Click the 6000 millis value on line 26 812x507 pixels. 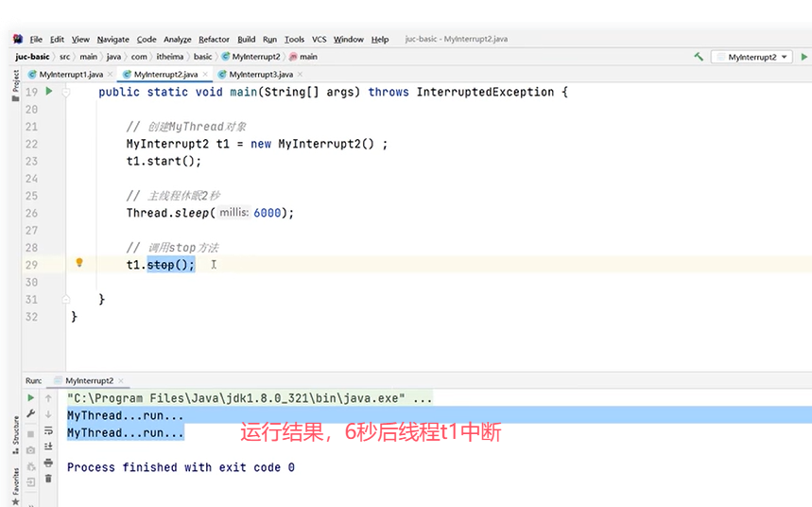[x=268, y=213]
